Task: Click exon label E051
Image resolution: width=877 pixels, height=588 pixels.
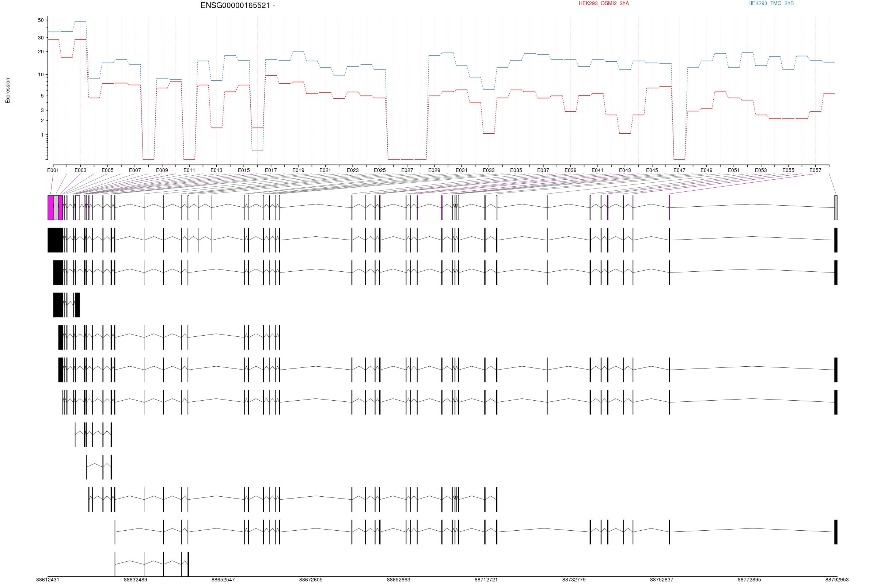Action: pos(734,170)
